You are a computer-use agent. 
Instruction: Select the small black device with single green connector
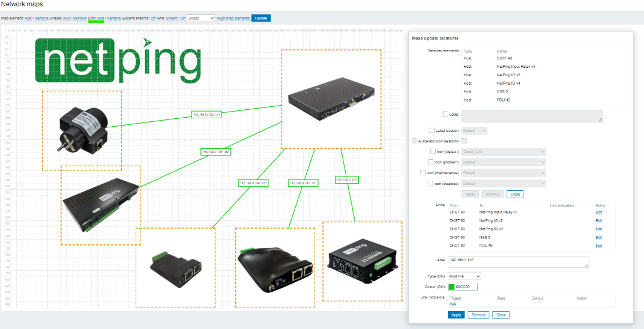(x=175, y=267)
